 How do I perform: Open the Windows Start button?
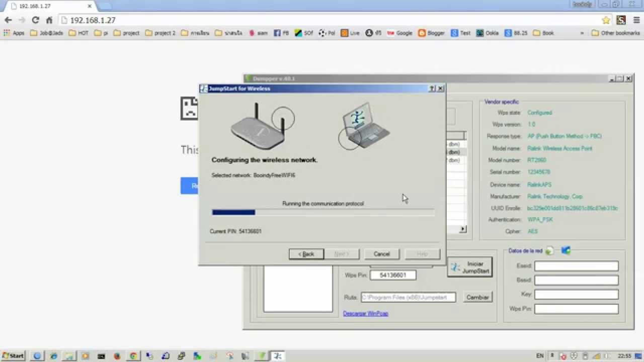pyautogui.click(x=13, y=356)
